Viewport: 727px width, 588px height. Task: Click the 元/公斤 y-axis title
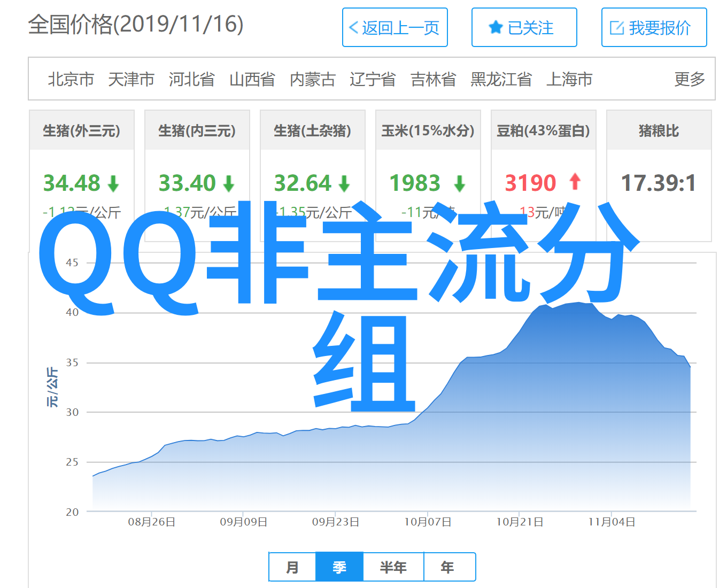[x=52, y=387]
